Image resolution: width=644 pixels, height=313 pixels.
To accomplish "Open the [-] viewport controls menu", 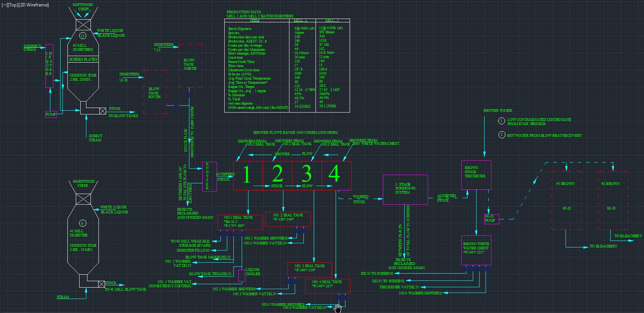I will coord(5,5).
